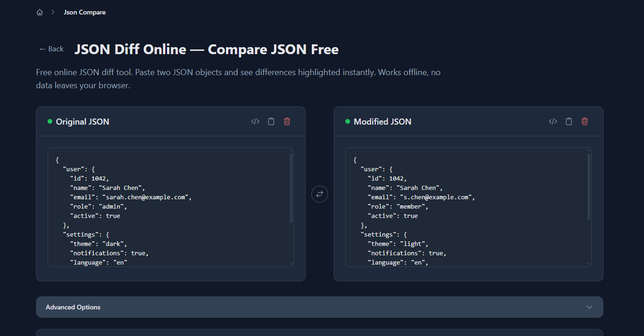Viewport: 644px width, 336px height.
Task: Click the partially visible panel below Advanced Options
Action: coord(319,332)
